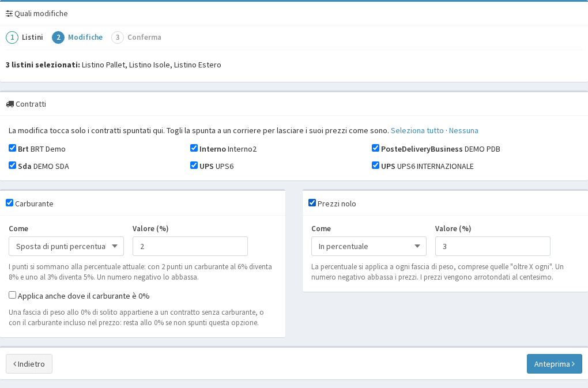Click the step 2 circle for Modifiche
The width and height of the screenshot is (588, 388).
tap(58, 37)
